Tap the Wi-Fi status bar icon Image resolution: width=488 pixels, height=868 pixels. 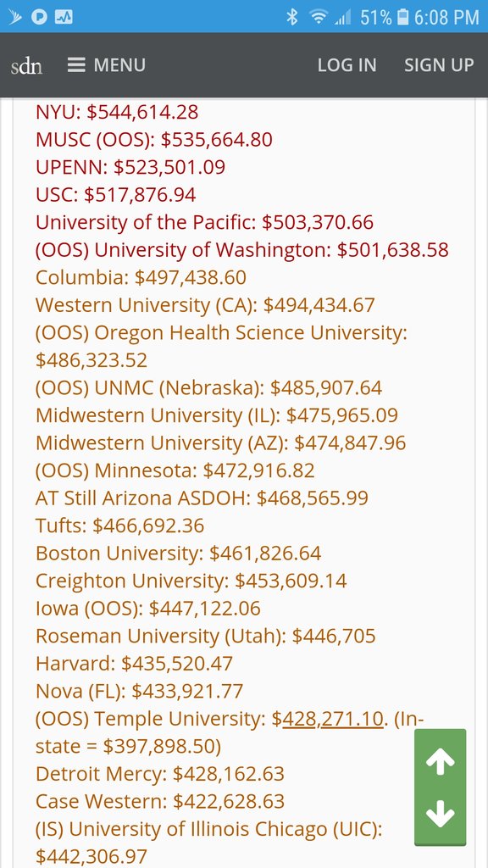pos(319,17)
